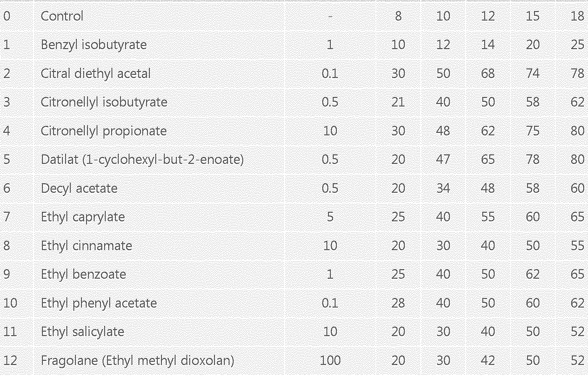Screen dimensions: 588x378
Task: Click concentration value 100 in Fragolane row
Action: coord(330,361)
